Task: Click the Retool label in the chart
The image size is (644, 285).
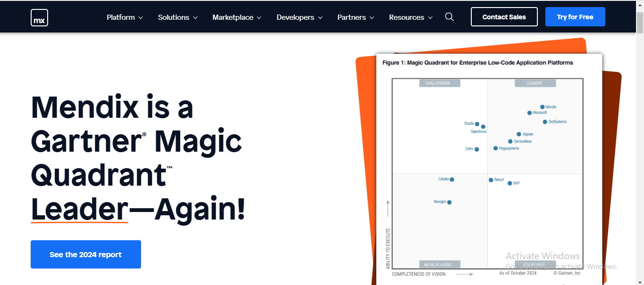Action: pyautogui.click(x=499, y=180)
